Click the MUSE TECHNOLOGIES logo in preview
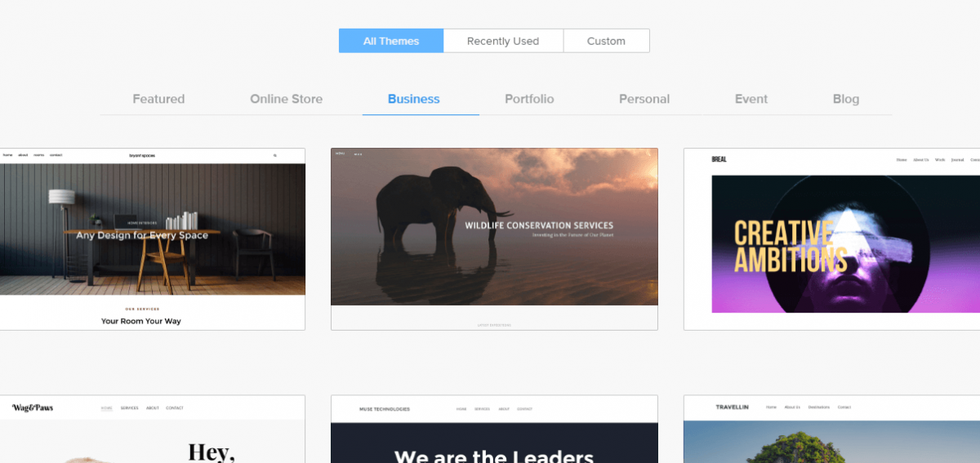Viewport: 980px width, 463px height. coord(385,409)
